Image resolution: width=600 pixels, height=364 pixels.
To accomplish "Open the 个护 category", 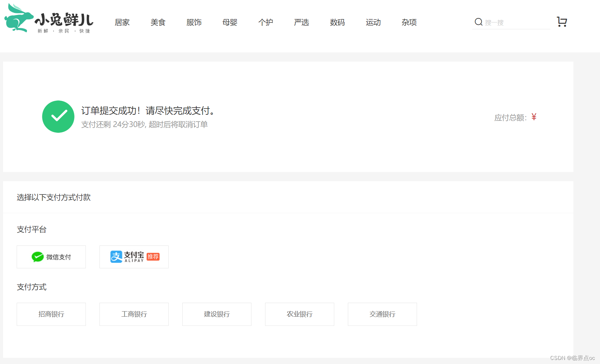I will pyautogui.click(x=266, y=22).
